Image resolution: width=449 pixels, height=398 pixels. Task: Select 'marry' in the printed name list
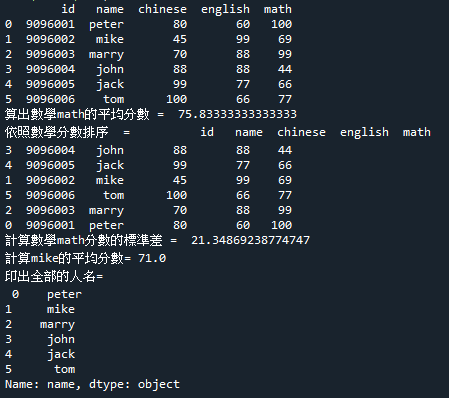click(57, 325)
